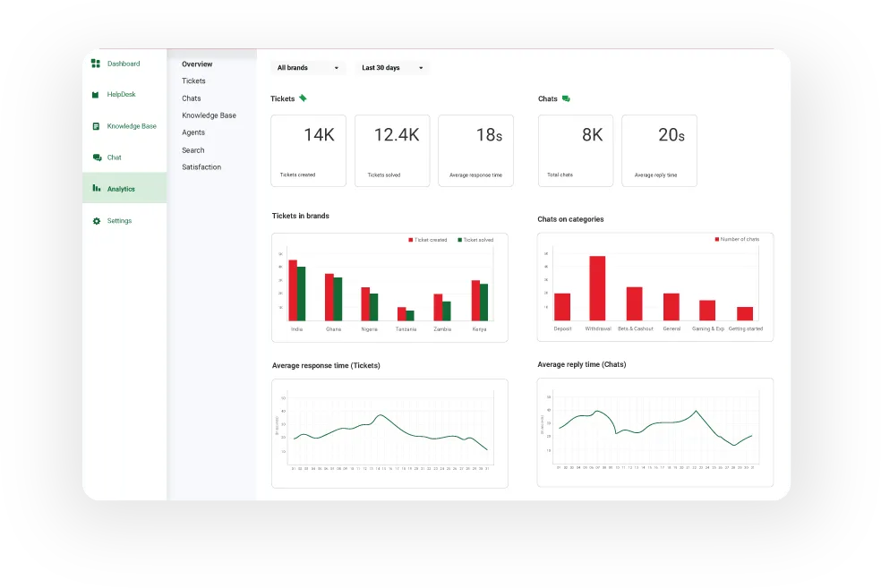Viewport: 881px width, 588px height.
Task: Click the green ticket icon beside Tickets
Action: point(303,98)
